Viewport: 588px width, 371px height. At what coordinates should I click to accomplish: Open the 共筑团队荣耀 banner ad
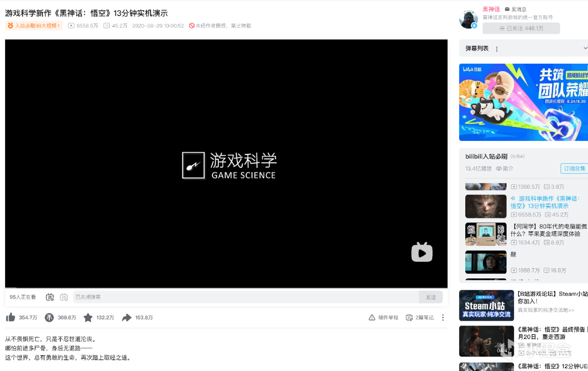coord(523,102)
